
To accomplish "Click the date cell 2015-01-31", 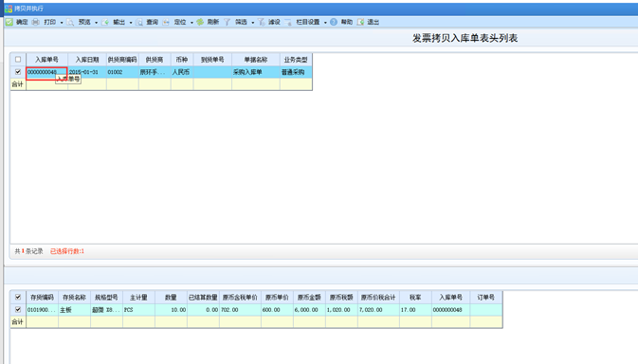I will [x=87, y=72].
